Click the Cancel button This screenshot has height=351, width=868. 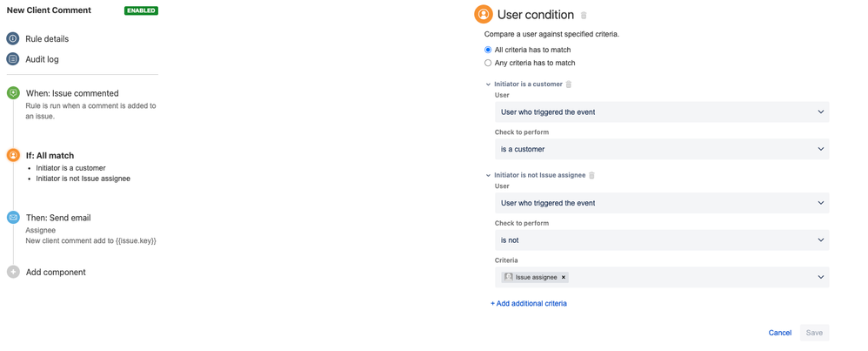click(x=779, y=333)
